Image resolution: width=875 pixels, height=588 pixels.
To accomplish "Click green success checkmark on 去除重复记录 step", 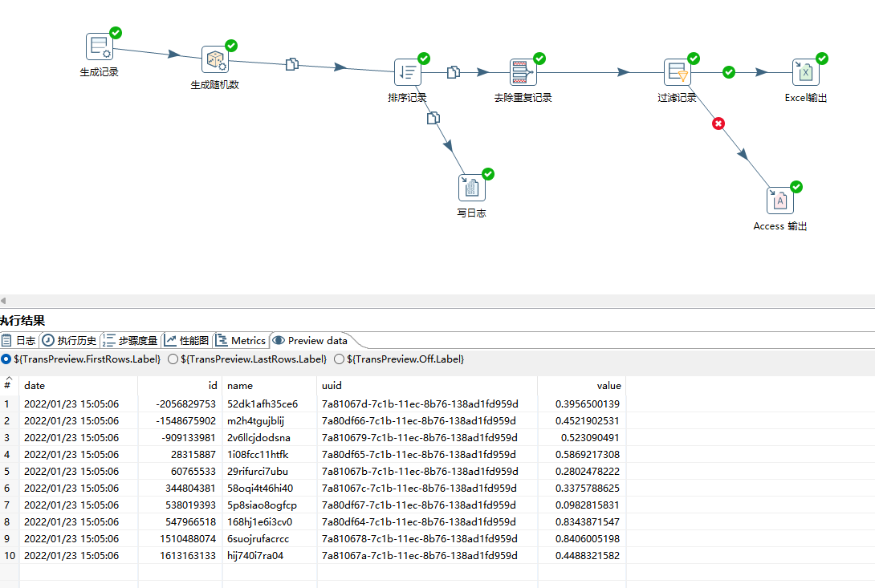I will (539, 59).
